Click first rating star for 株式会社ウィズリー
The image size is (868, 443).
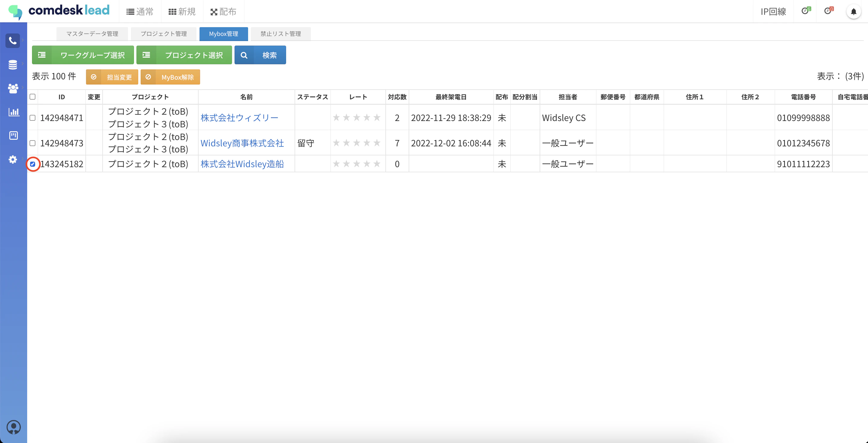point(336,118)
